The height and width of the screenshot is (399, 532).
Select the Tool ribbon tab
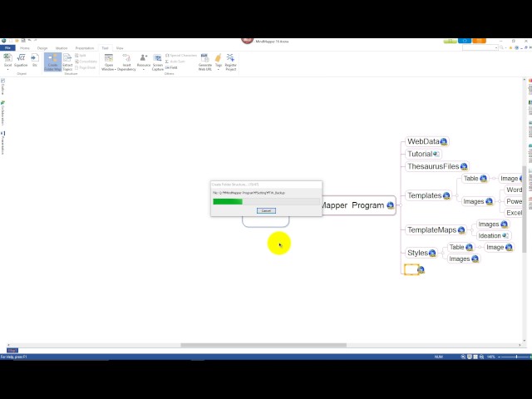[105, 48]
